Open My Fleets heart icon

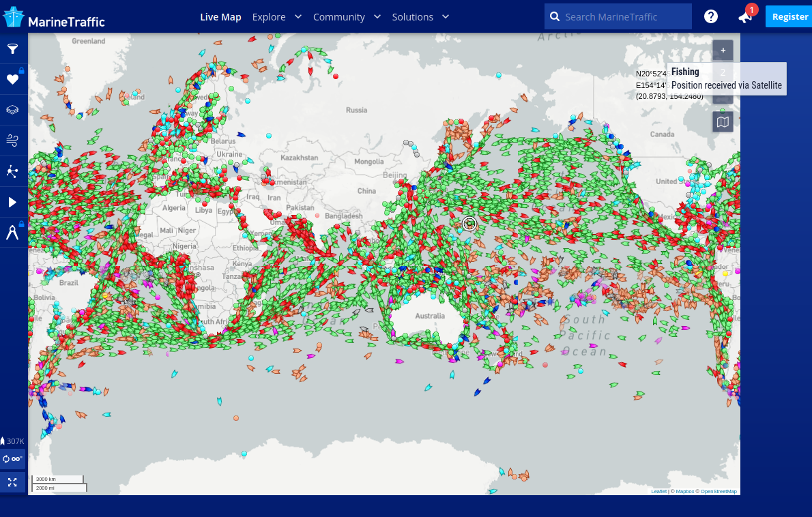(x=12, y=79)
